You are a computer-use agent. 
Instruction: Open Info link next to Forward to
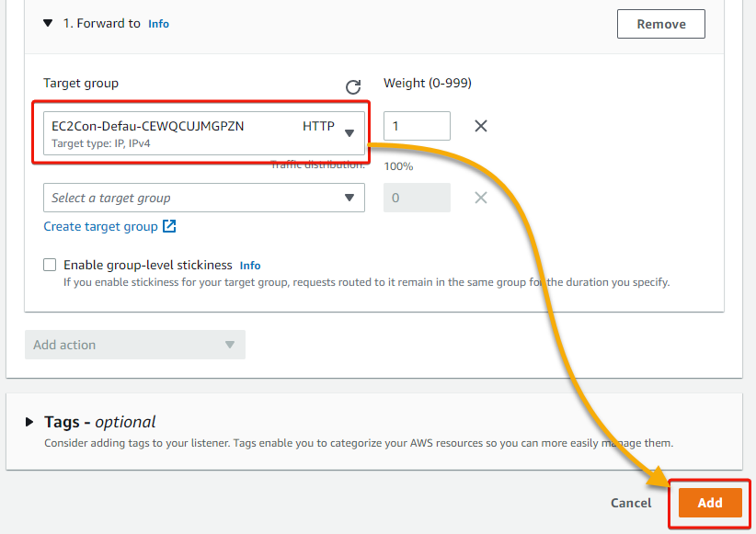point(158,24)
